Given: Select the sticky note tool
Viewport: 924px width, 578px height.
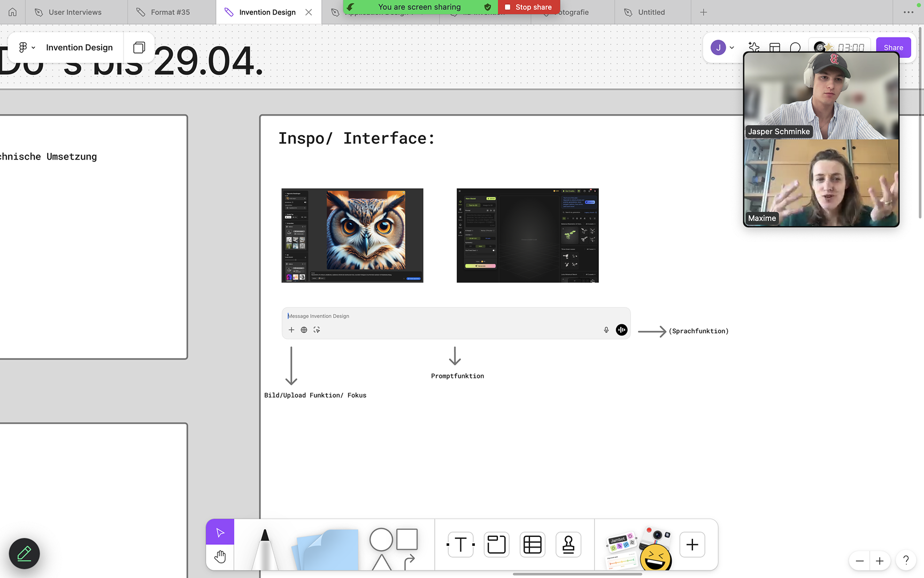Looking at the screenshot, I should click(325, 550).
